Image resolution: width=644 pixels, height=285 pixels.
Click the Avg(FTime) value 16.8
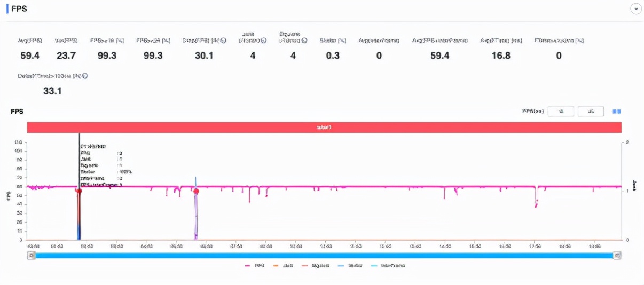coord(500,56)
